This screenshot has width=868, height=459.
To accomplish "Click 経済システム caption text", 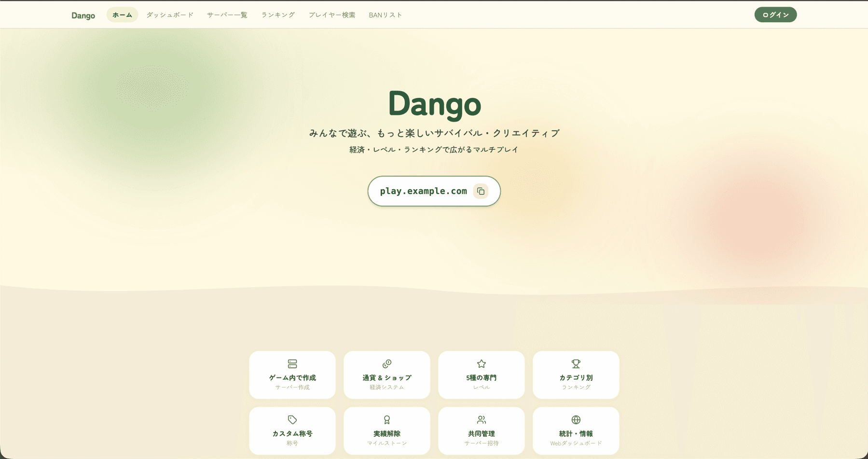I will click(x=387, y=388).
